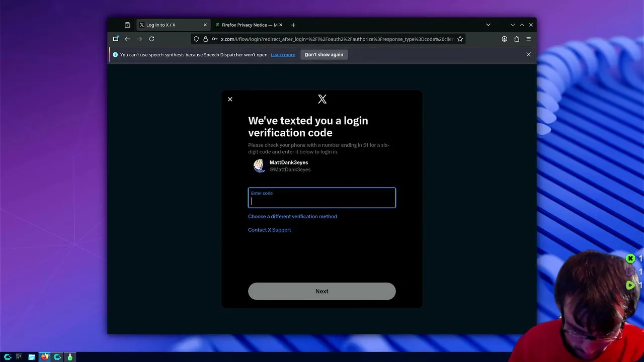
Task: Close the Firefox Privacy Notice tab
Action: pos(281,25)
